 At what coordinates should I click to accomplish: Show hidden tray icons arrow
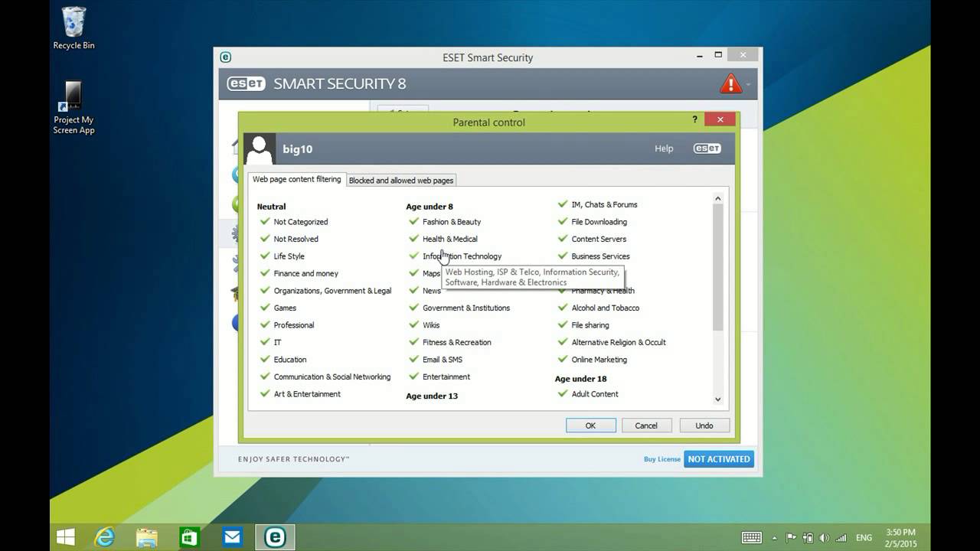pos(775,538)
